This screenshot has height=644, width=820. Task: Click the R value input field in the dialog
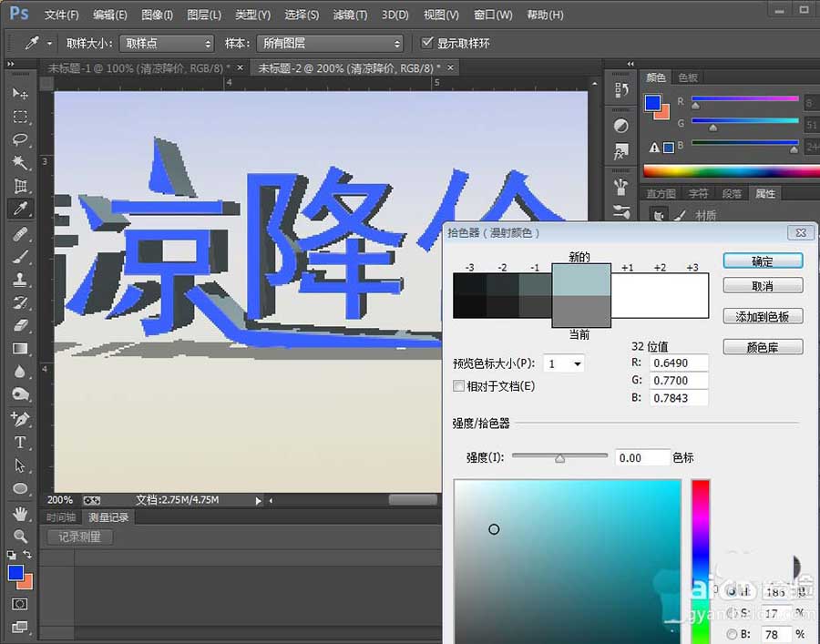(x=679, y=363)
